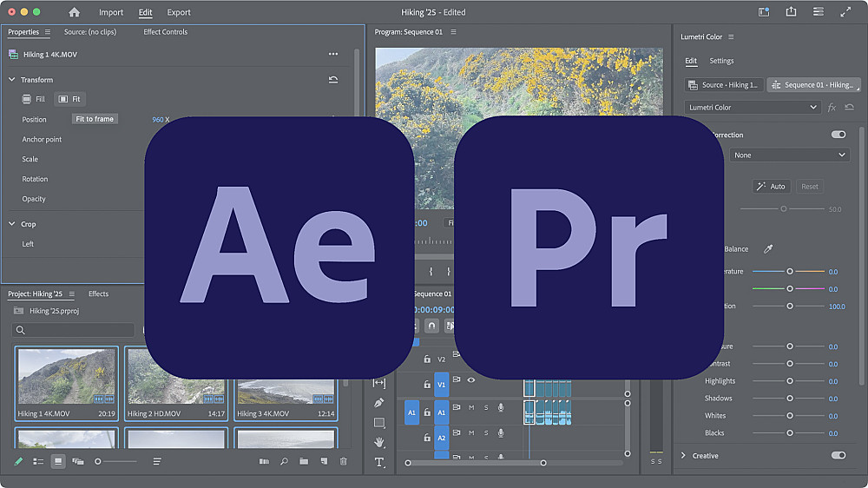
Task: Open the Sort Icons menu in Project panel
Action: pyautogui.click(x=157, y=461)
